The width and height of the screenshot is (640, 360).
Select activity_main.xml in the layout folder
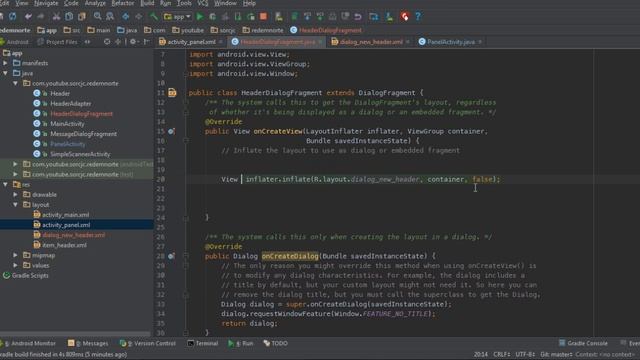[65, 215]
